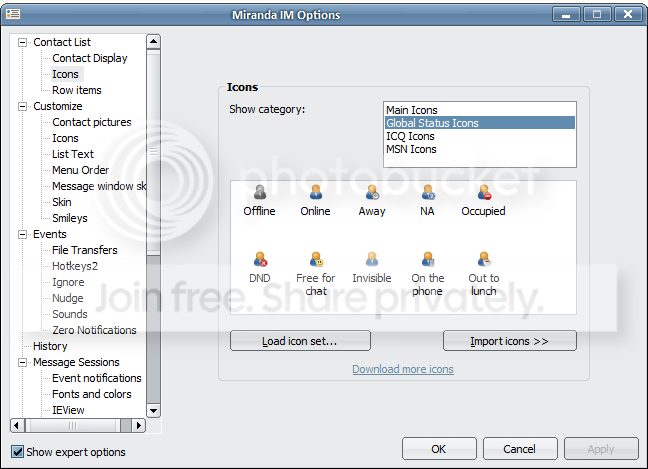Viewport: 648px width, 469px height.
Task: Minimize the Miranda IM Options window
Action: click(566, 14)
